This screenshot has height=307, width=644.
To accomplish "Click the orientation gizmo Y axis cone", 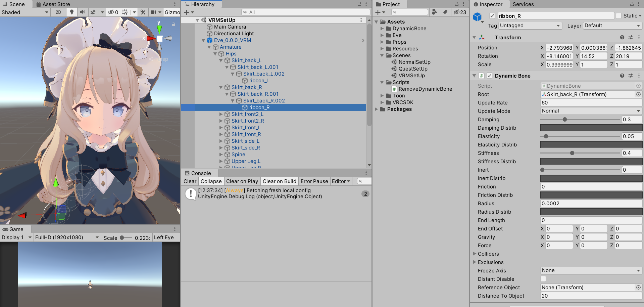I will [159, 29].
